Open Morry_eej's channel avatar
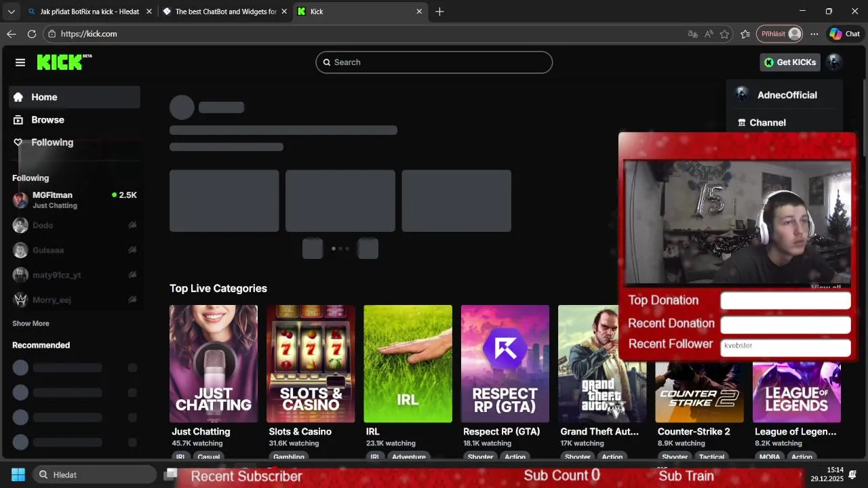This screenshot has width=868, height=488. [20, 300]
